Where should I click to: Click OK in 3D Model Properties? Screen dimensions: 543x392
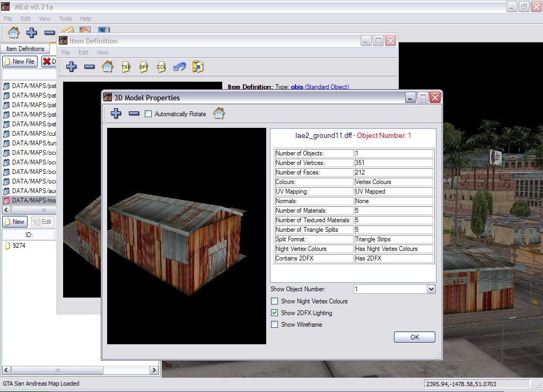(415, 337)
